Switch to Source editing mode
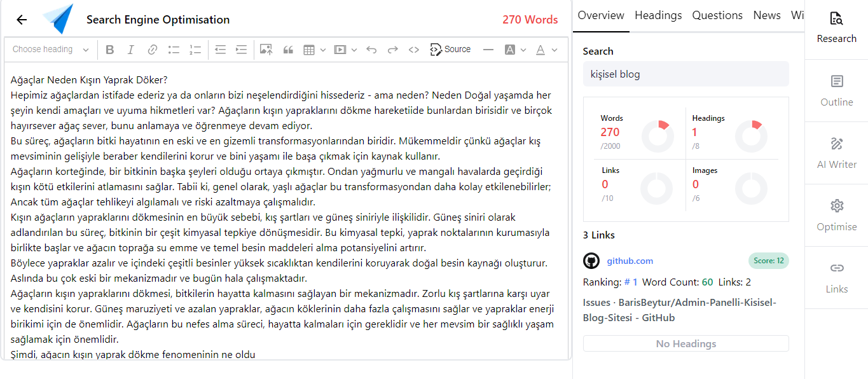868x379 pixels. [450, 50]
